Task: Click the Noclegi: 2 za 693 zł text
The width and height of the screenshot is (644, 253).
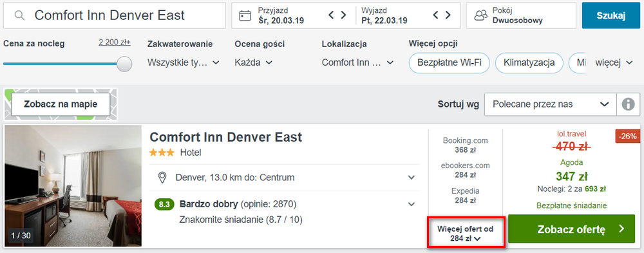Action: coord(572,189)
